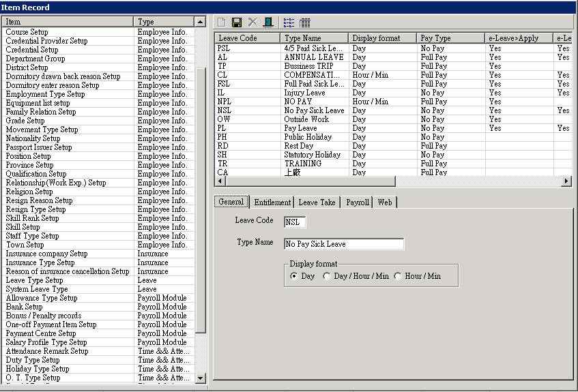Select the System Leave Type item

(98, 289)
